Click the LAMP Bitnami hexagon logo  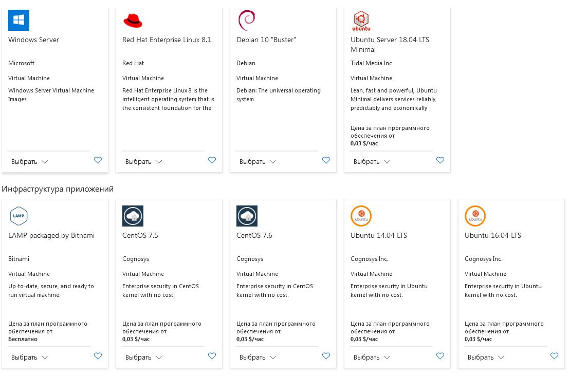click(19, 216)
